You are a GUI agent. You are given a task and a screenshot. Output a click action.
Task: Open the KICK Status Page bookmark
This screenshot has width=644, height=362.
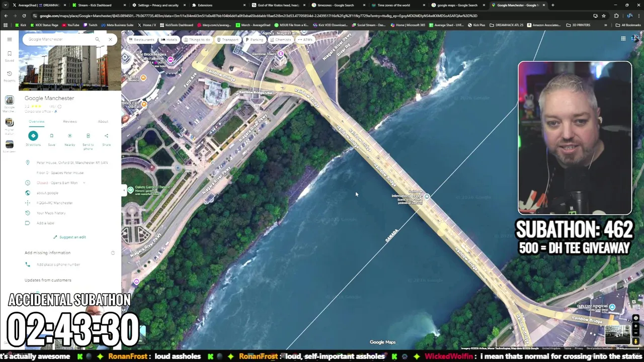point(45,25)
